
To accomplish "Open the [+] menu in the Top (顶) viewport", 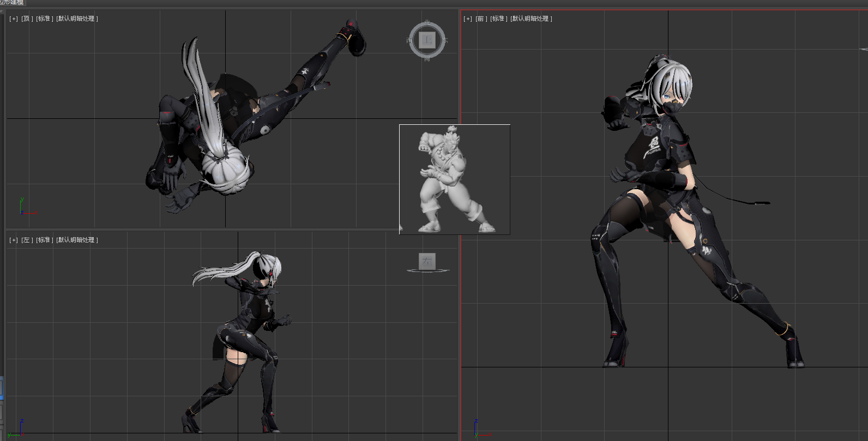I will (x=14, y=19).
